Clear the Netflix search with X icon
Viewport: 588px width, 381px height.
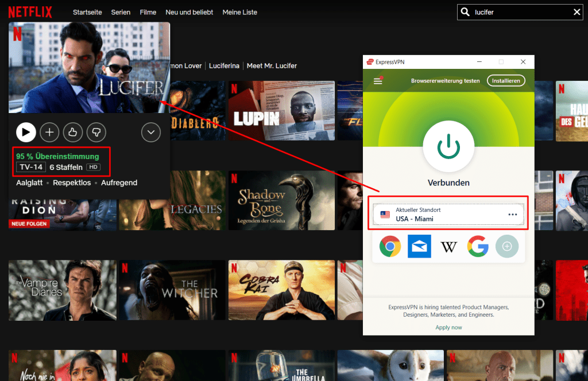(x=577, y=13)
